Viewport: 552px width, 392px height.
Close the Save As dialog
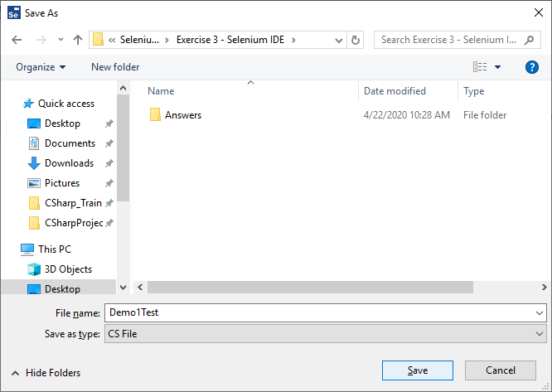pos(538,12)
